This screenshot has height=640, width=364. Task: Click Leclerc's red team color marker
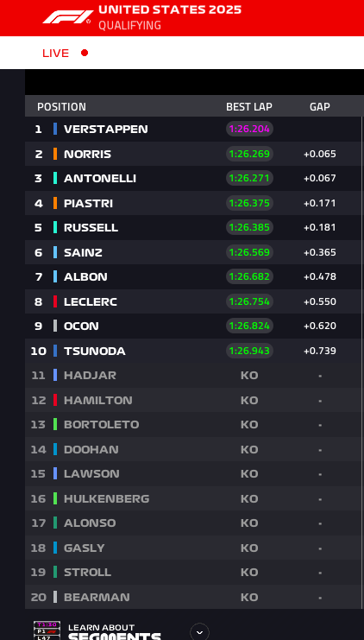click(x=55, y=301)
